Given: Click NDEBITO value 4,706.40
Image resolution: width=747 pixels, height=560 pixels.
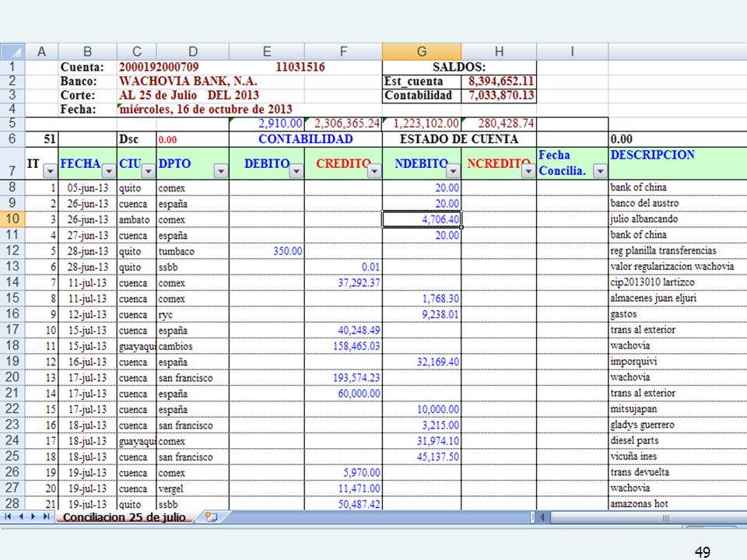Looking at the screenshot, I should point(422,219).
